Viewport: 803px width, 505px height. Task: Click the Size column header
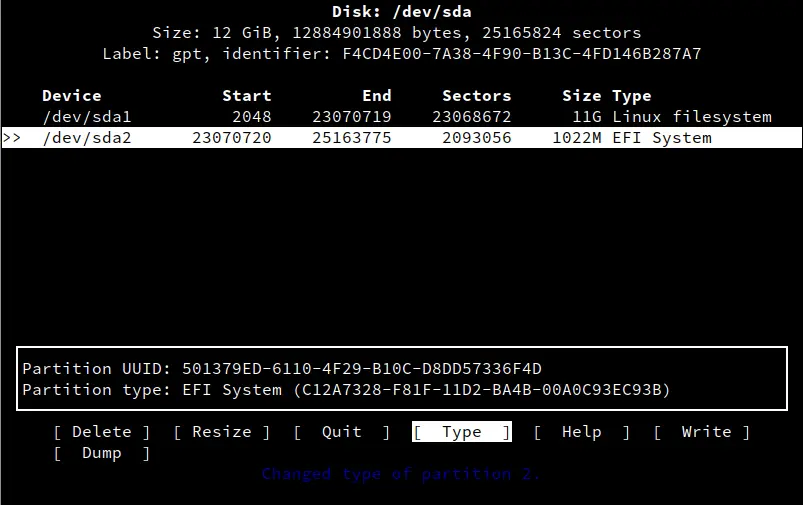(582, 96)
